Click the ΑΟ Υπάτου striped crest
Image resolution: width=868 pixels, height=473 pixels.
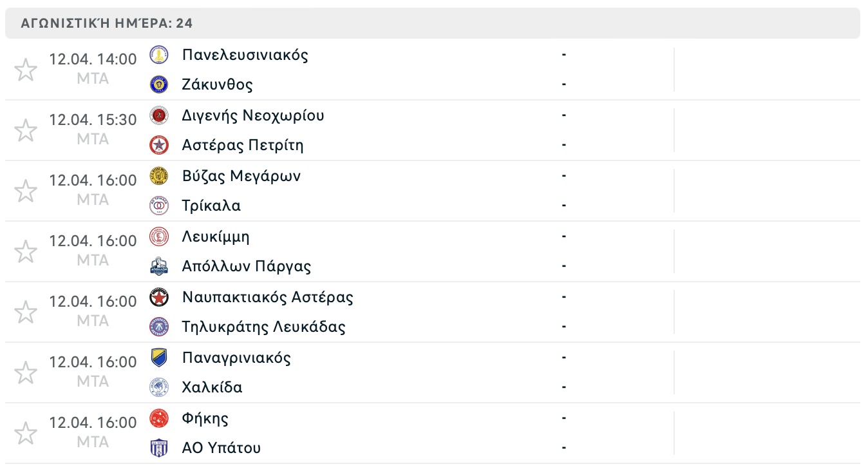pos(158,448)
